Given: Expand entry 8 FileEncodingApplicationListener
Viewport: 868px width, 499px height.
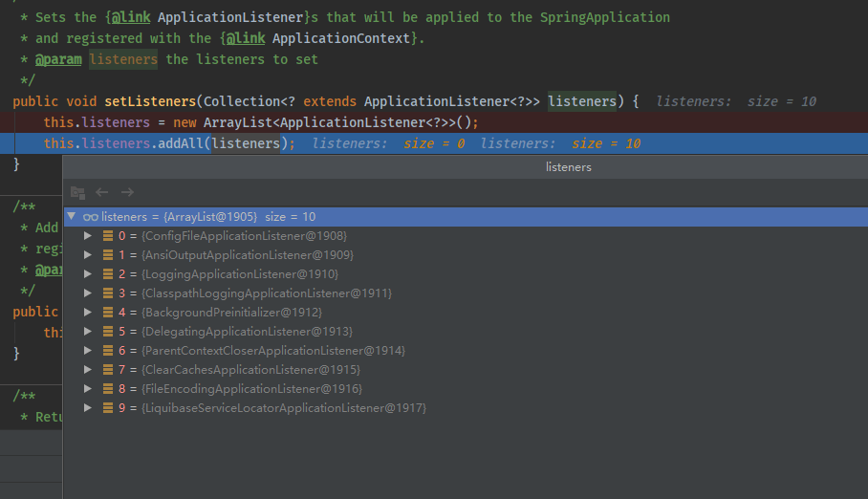Looking at the screenshot, I should (88, 388).
